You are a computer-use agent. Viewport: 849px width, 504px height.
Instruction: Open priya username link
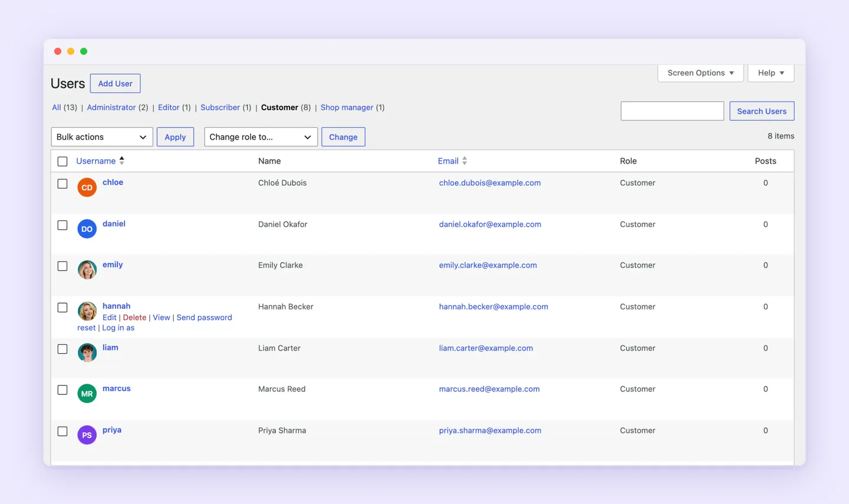(112, 430)
